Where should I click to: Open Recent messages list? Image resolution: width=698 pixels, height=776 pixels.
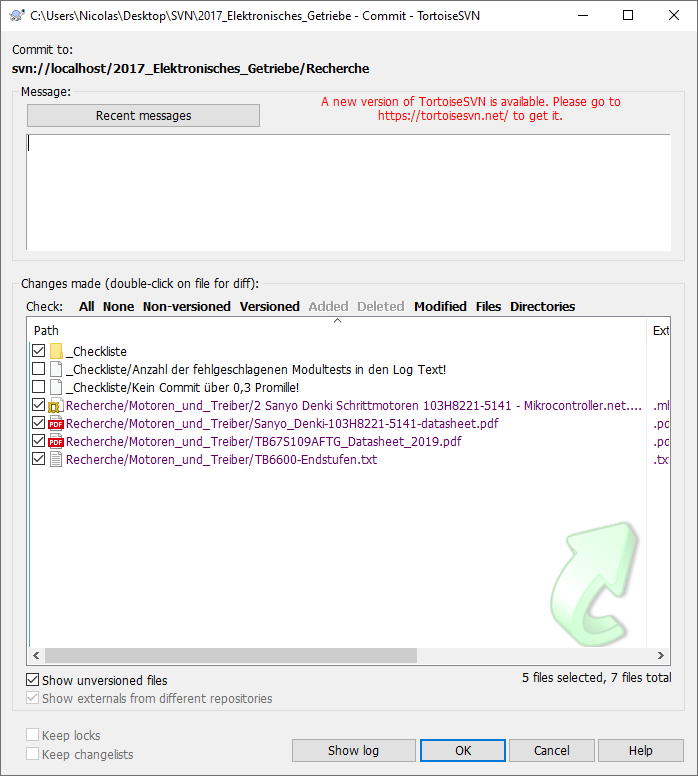pyautogui.click(x=144, y=115)
